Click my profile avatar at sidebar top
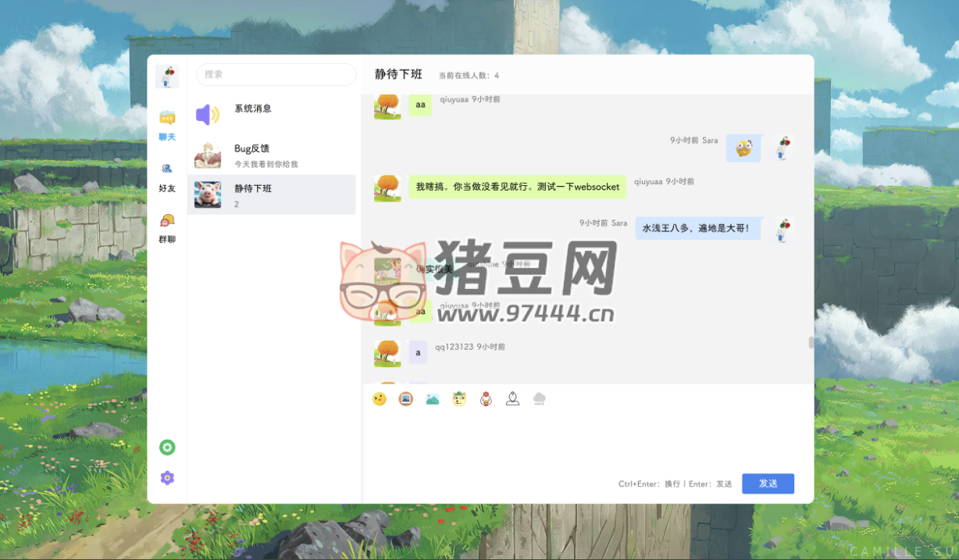959x560 pixels. click(x=167, y=77)
